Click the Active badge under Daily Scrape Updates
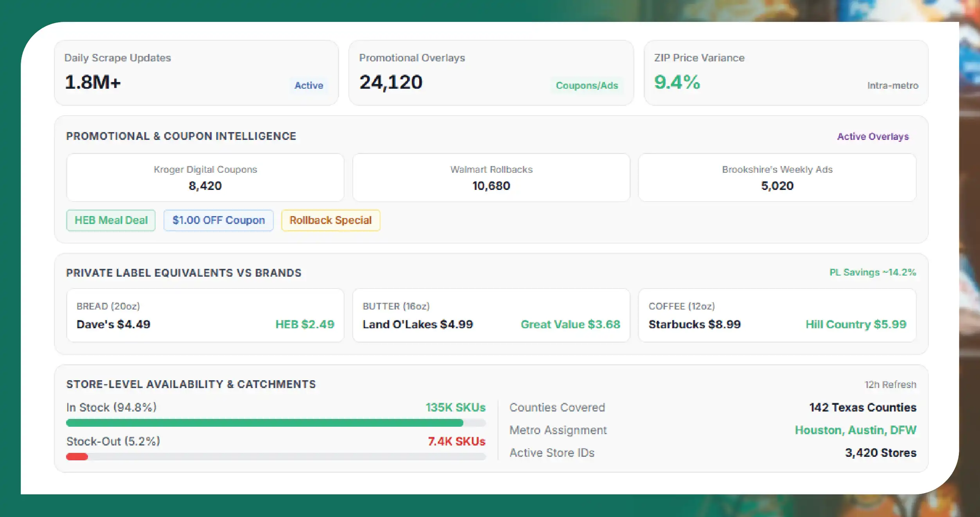The height and width of the screenshot is (517, 980). 309,86
